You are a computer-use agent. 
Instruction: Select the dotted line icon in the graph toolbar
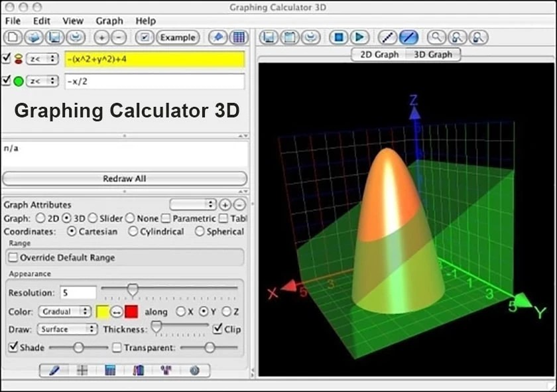click(387, 37)
